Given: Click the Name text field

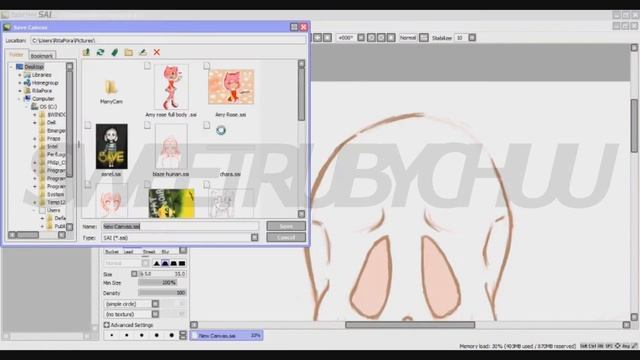Looking at the screenshot, I should [x=180, y=226].
